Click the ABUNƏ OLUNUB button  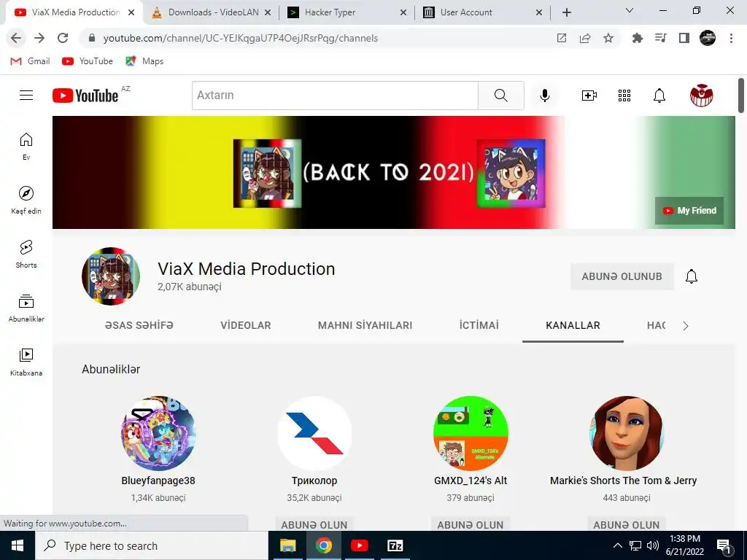(x=622, y=276)
